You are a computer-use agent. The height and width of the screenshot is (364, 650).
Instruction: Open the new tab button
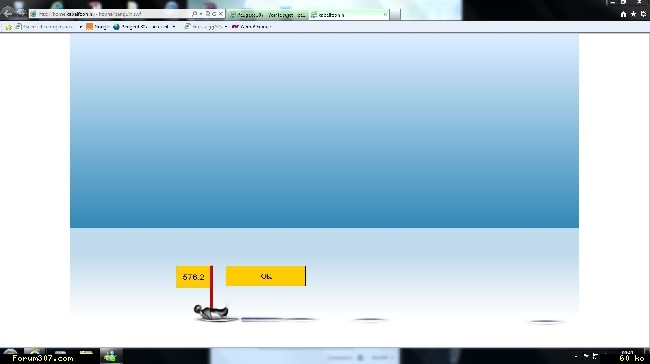[395, 15]
